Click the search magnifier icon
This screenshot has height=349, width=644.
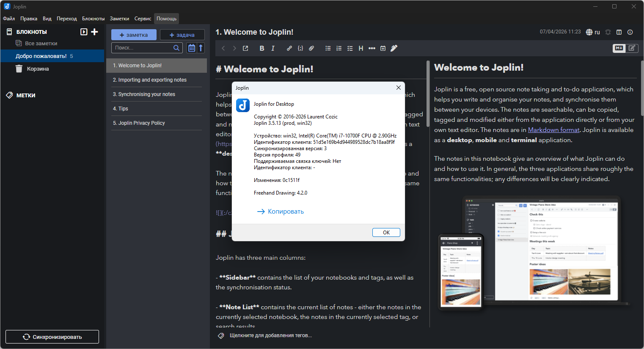[x=176, y=48]
